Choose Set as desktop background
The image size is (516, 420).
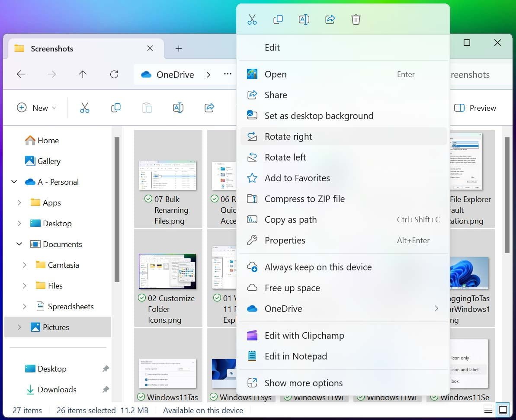click(x=319, y=115)
